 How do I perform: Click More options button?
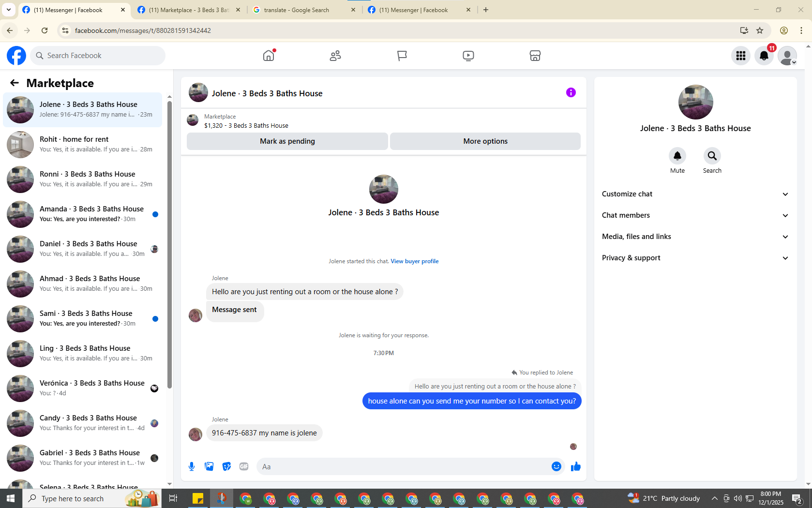pyautogui.click(x=485, y=141)
